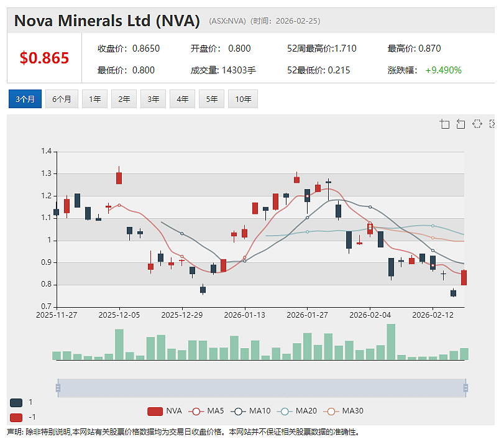Switch to the 6个月 time range tab
Screen dimensions: 504x447
(62, 99)
